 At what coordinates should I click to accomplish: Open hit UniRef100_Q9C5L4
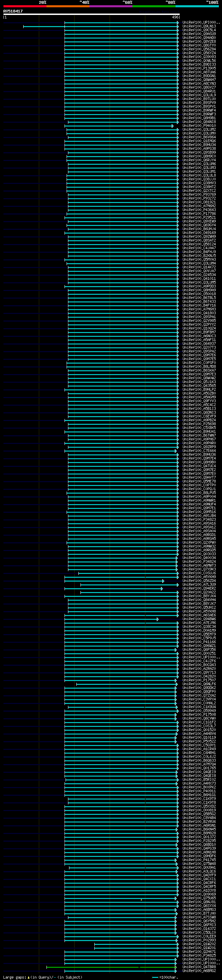(x=199, y=30)
